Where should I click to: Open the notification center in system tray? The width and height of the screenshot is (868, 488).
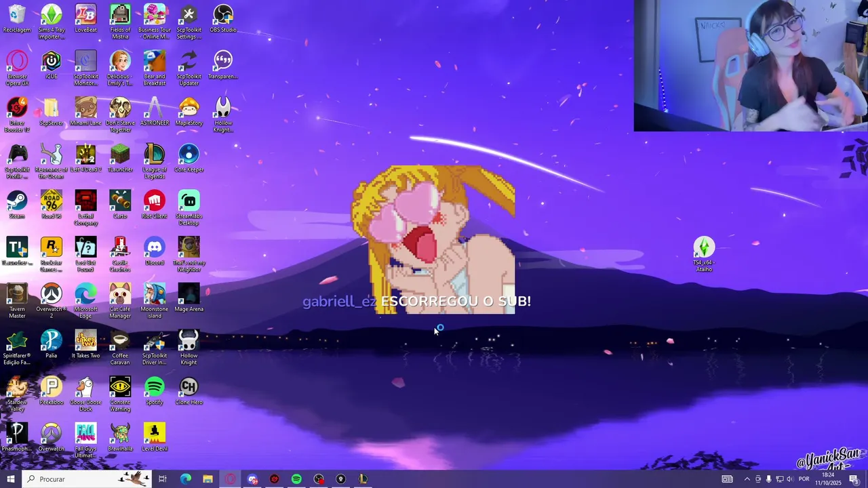click(x=854, y=479)
